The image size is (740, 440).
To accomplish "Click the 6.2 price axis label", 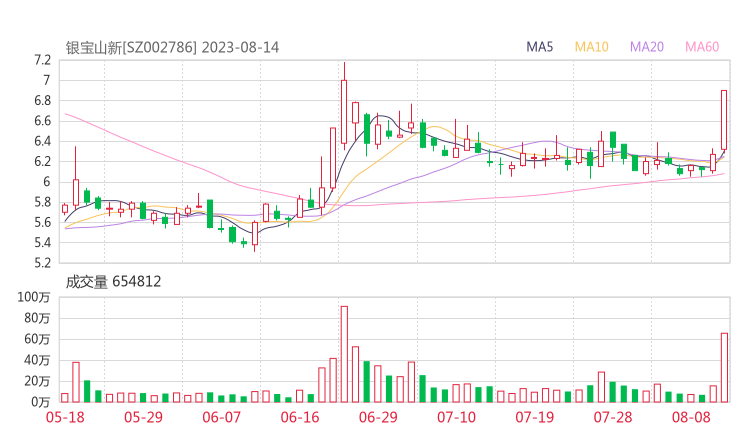I will tap(42, 161).
